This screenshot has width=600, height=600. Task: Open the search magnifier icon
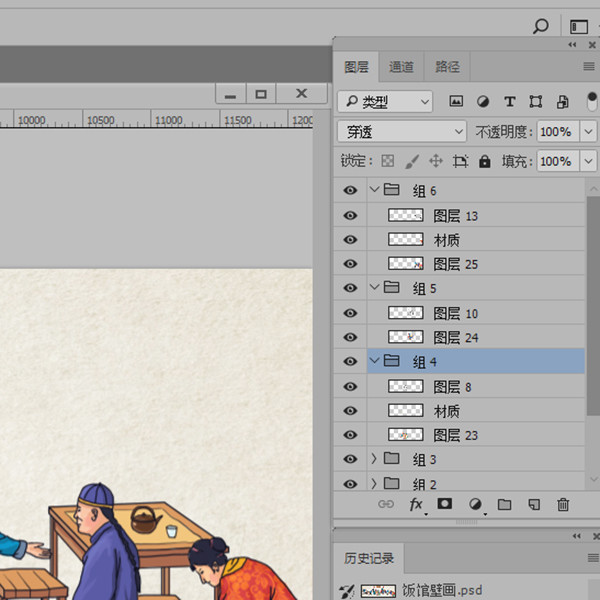coord(540,26)
